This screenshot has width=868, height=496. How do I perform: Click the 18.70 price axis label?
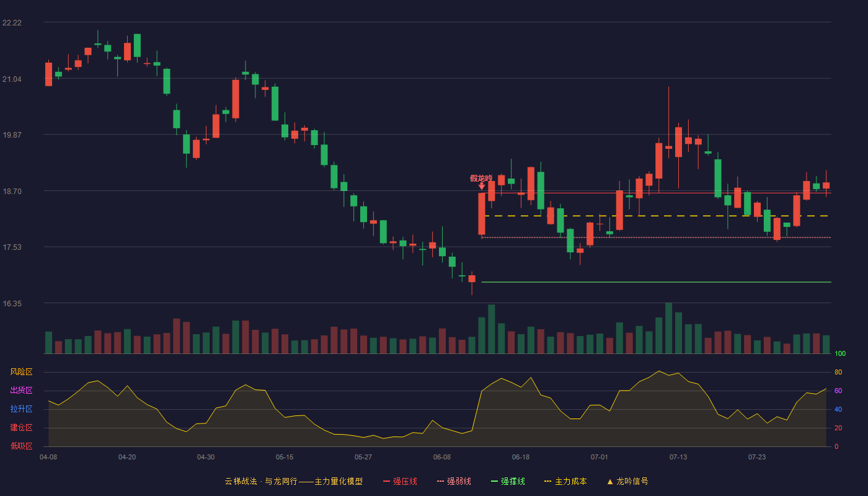click(x=12, y=191)
